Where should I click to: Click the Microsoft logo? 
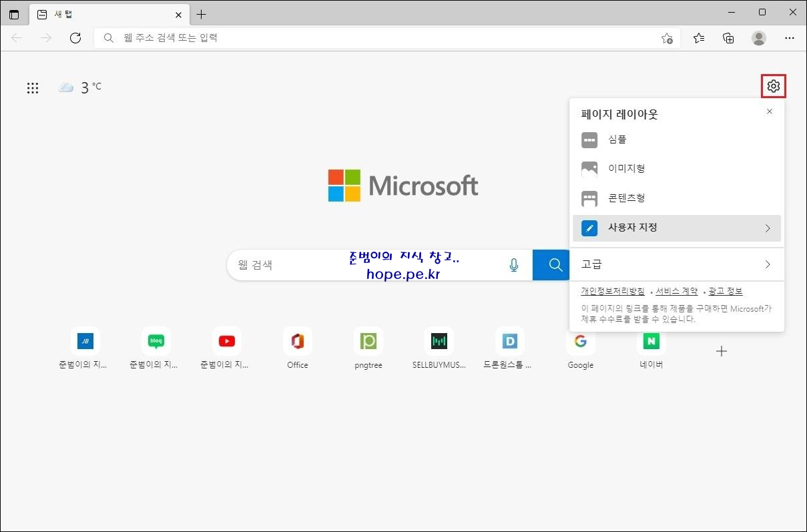(x=403, y=186)
